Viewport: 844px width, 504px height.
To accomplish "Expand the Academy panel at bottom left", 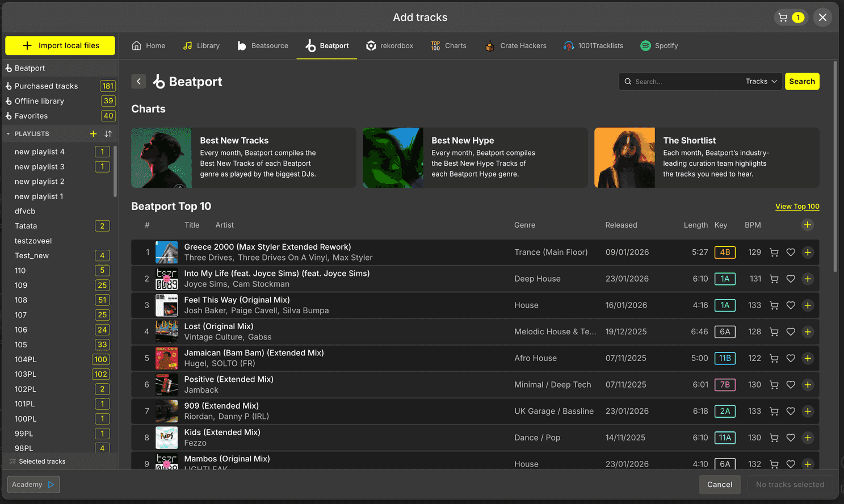I will coord(32,484).
